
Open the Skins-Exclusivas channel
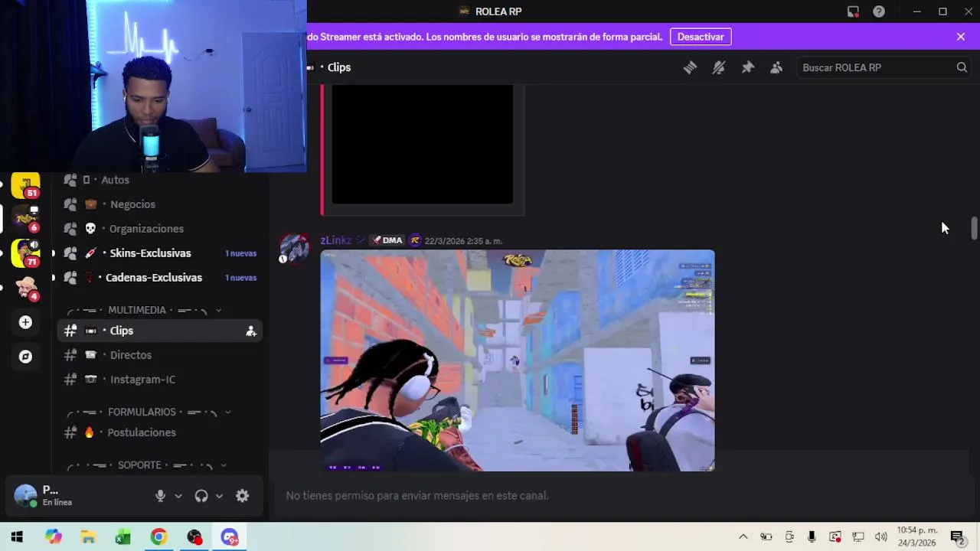(x=161, y=253)
